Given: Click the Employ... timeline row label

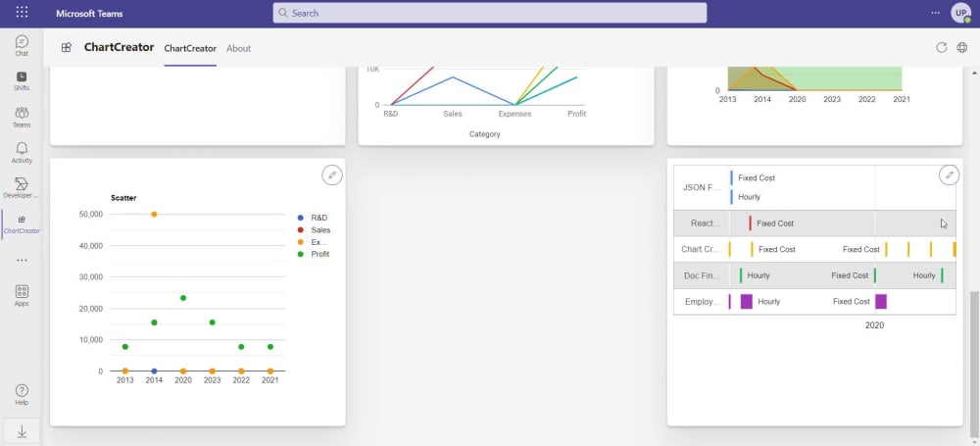Looking at the screenshot, I should click(x=703, y=302).
